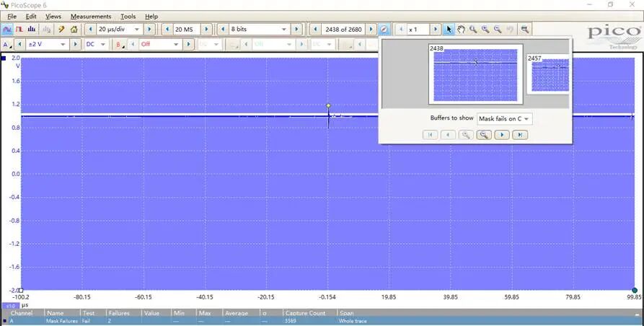Click green ruler handle at bottom right
Viewport: 644px width, 326px height.
coord(635,290)
